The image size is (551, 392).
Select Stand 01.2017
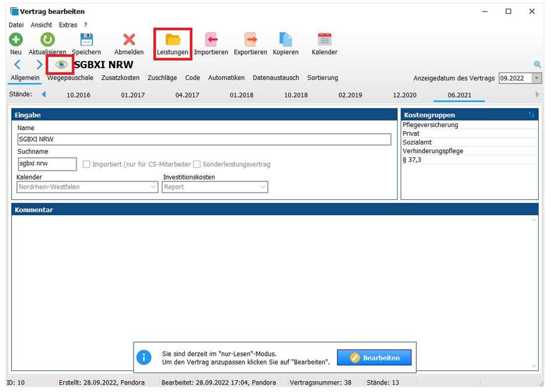132,95
